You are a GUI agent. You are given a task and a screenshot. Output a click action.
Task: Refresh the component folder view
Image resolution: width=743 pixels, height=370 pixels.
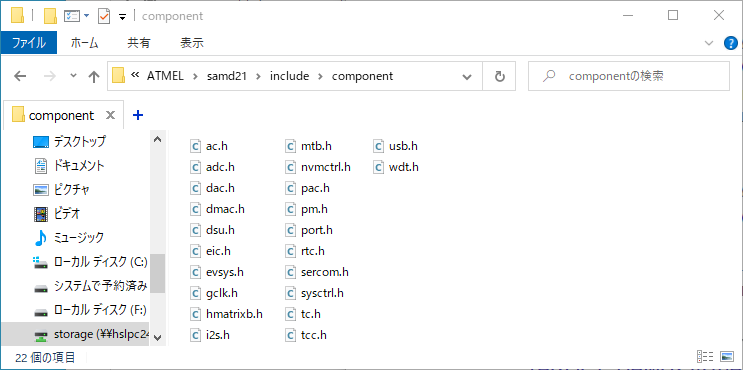[x=499, y=76]
